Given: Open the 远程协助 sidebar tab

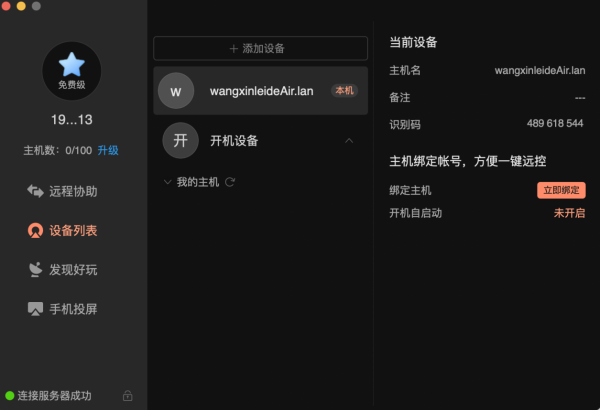Looking at the screenshot, I should click(62, 191).
